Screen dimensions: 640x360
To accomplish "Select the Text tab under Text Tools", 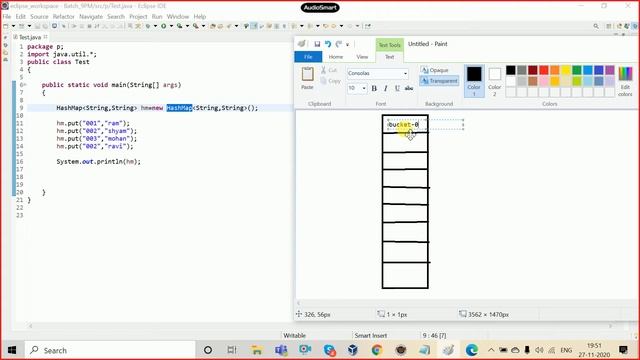I will coord(389,57).
